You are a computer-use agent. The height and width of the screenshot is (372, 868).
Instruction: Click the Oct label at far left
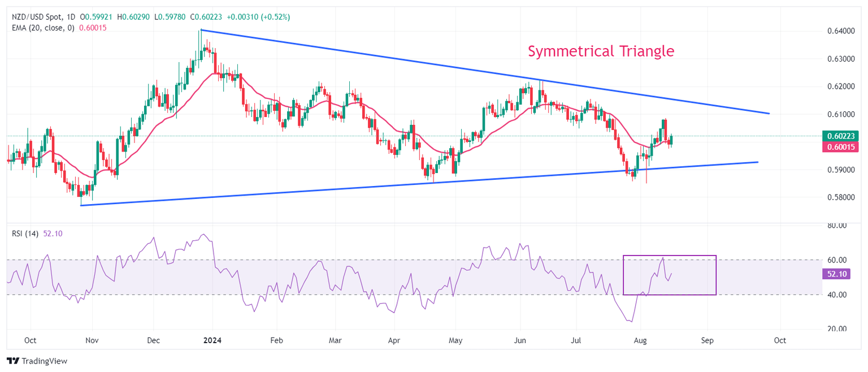pyautogui.click(x=31, y=341)
